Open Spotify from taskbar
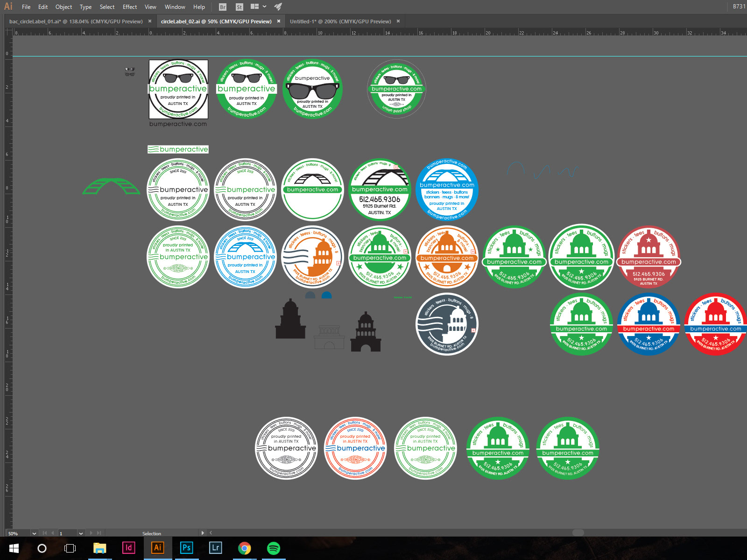Screen dimensions: 747x560 tap(274, 548)
